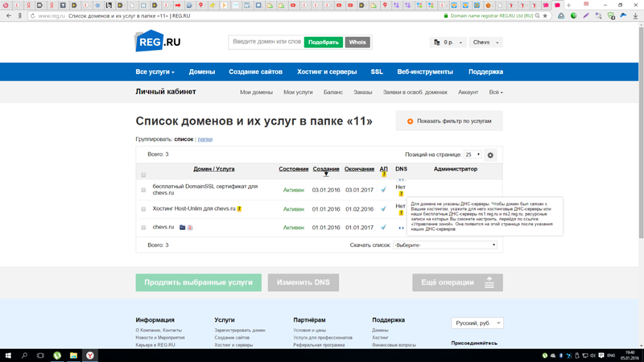The width and height of the screenshot is (644, 362).
Task: Open the table settings gear
Action: [x=490, y=155]
